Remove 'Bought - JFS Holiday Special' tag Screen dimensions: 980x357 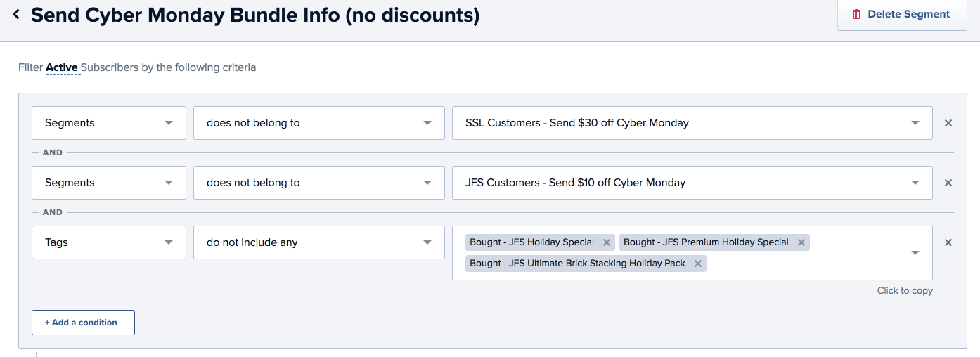click(x=607, y=242)
